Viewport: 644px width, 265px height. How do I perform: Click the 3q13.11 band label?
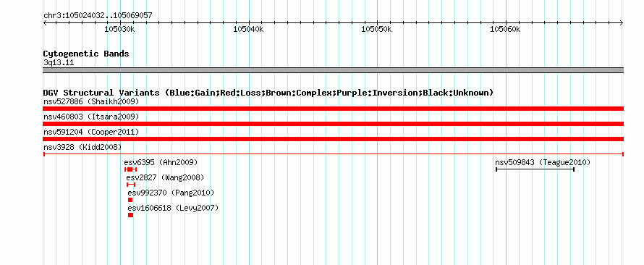(x=59, y=63)
